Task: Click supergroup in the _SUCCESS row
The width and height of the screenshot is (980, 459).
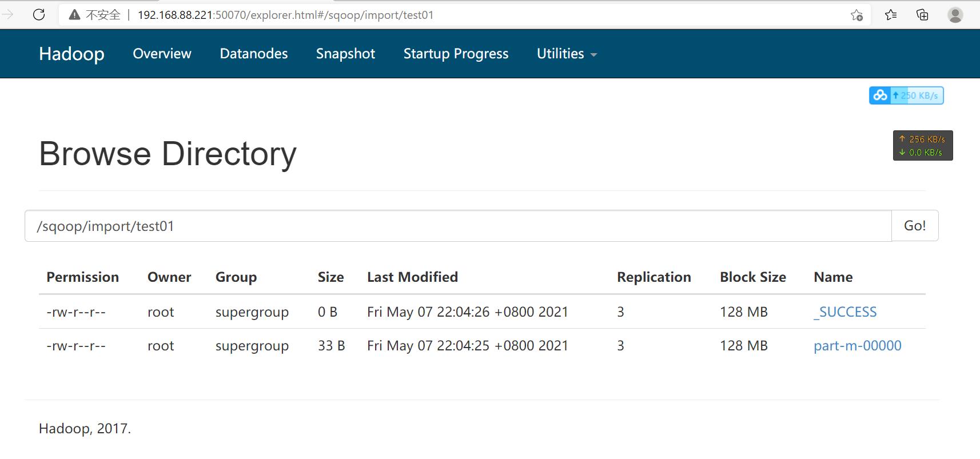Action: [x=252, y=313]
